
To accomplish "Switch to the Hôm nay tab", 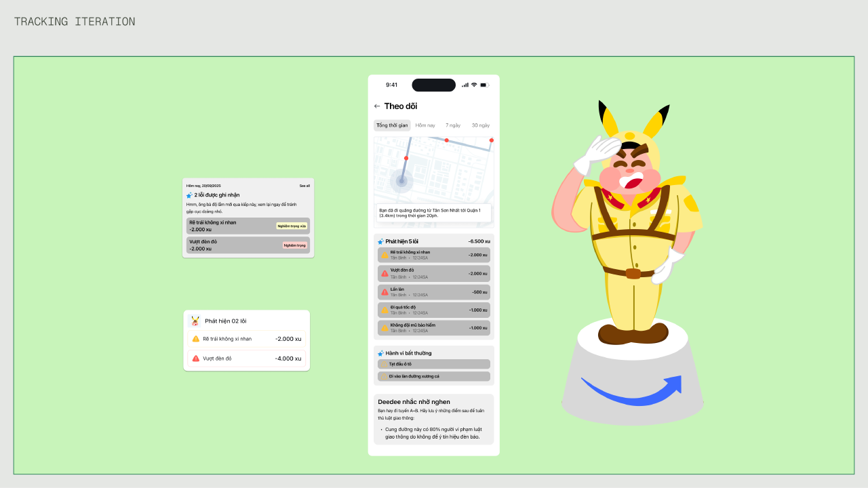I will pyautogui.click(x=425, y=125).
